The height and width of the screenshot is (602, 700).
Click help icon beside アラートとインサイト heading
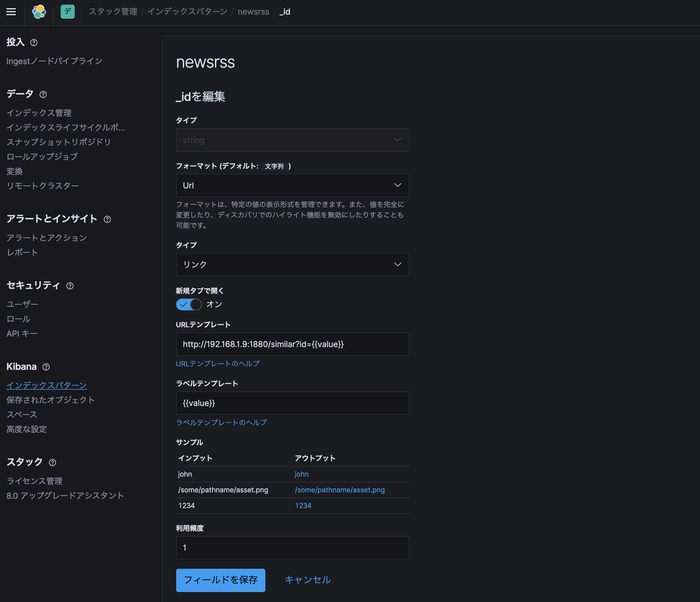[x=107, y=220]
